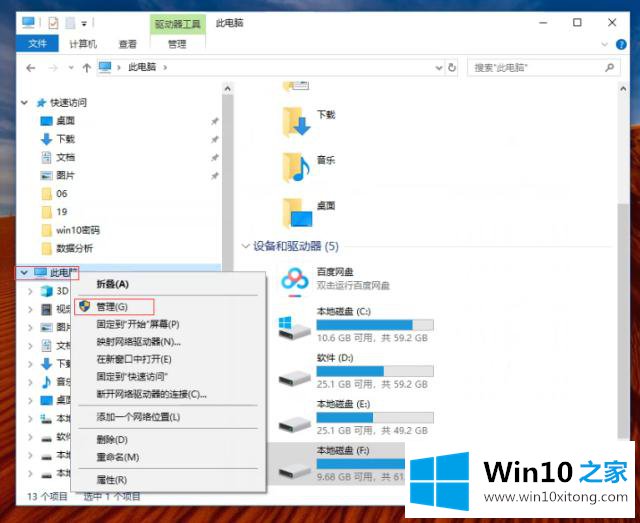Click the New folder icon in quick access toolbar
Screen dimensions: 640x523
[x=70, y=23]
